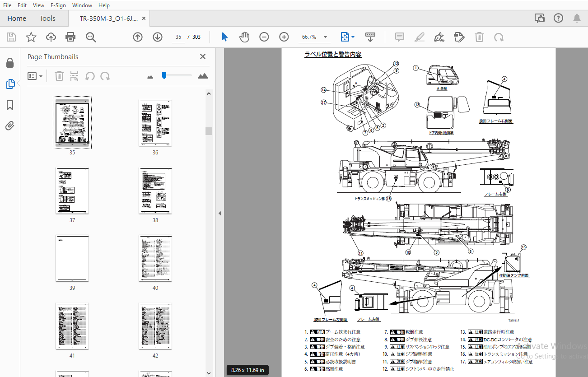Screen dimensions: 588x377
Task: Open the fit page tool
Action: (345, 37)
